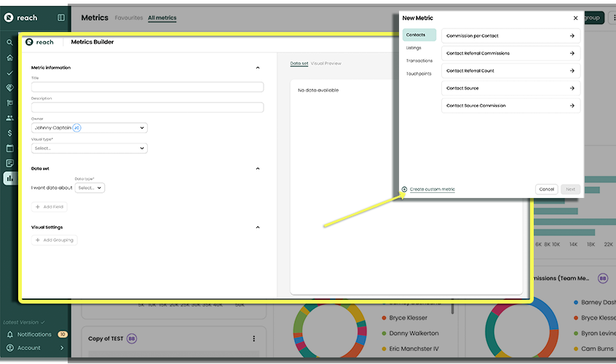
Task: Open three-dot menu on Copy of TEST
Action: click(x=254, y=339)
